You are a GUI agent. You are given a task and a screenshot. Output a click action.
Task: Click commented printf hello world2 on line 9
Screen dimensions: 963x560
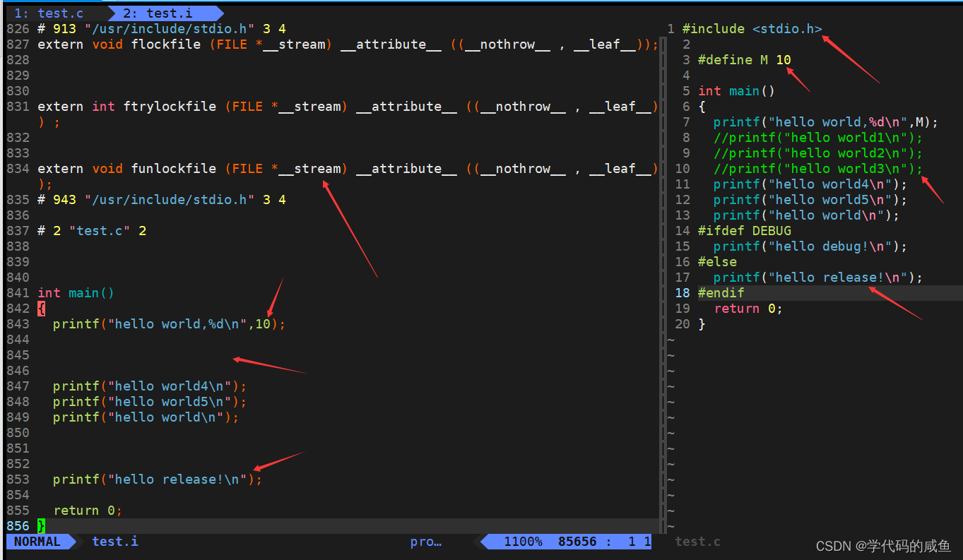coord(818,153)
